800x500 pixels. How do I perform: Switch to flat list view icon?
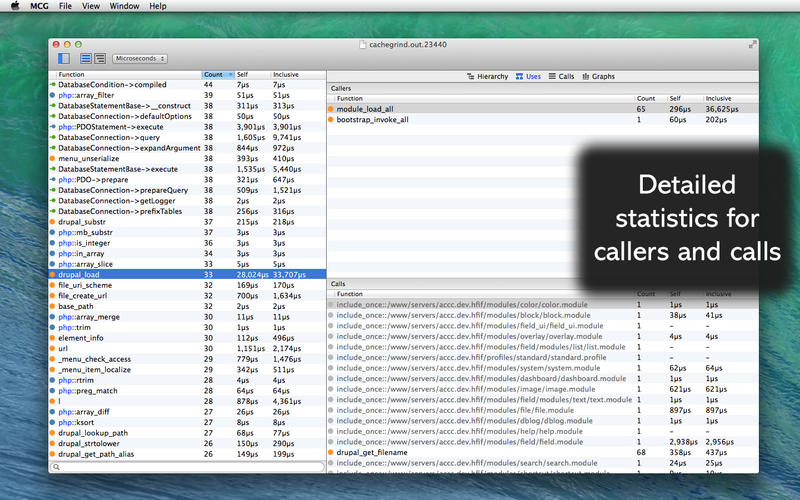tap(86, 59)
